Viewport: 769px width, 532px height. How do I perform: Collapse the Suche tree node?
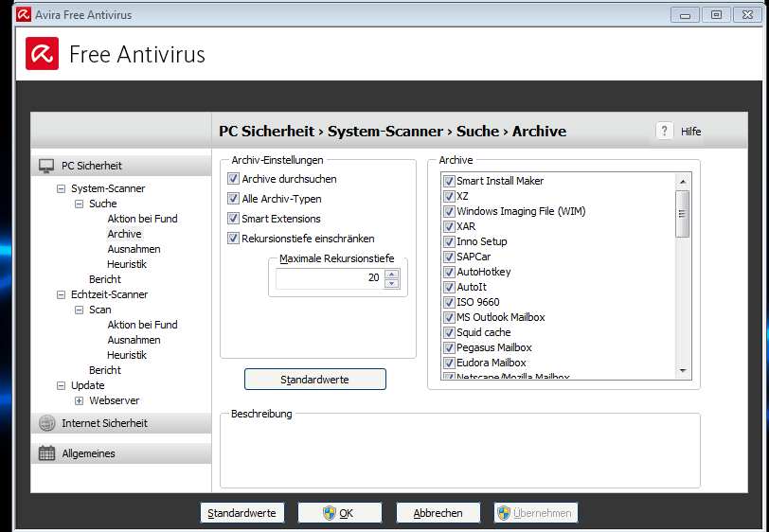(79, 204)
